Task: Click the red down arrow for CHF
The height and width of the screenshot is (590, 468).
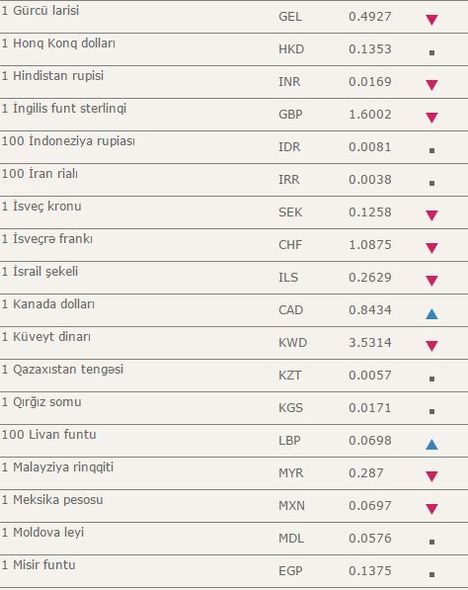Action: 432,248
